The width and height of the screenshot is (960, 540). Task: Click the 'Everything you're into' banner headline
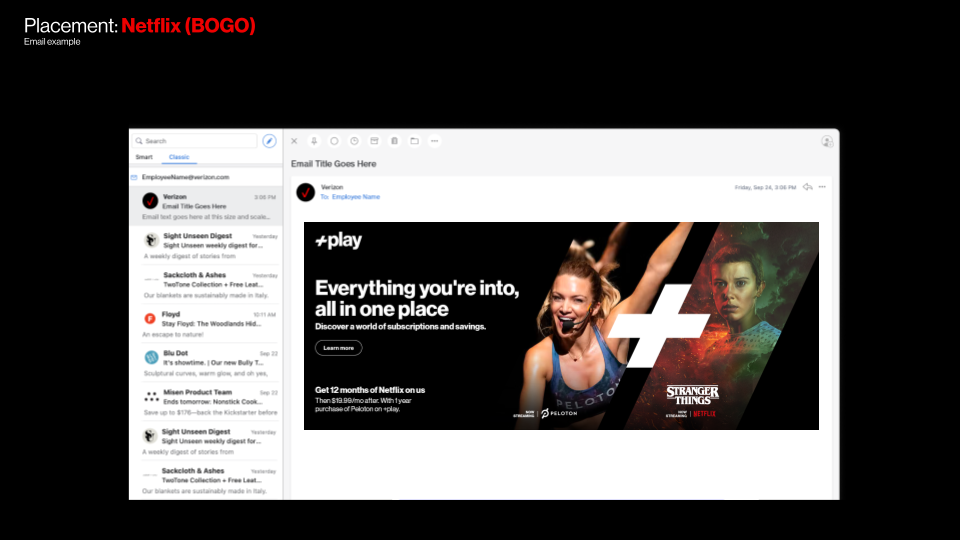417,298
